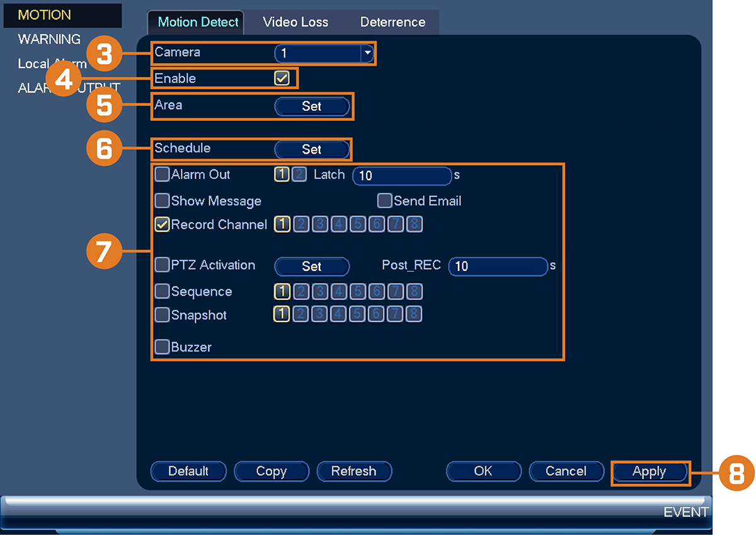This screenshot has width=756, height=535.
Task: Click the Refresh button
Action: pyautogui.click(x=354, y=471)
